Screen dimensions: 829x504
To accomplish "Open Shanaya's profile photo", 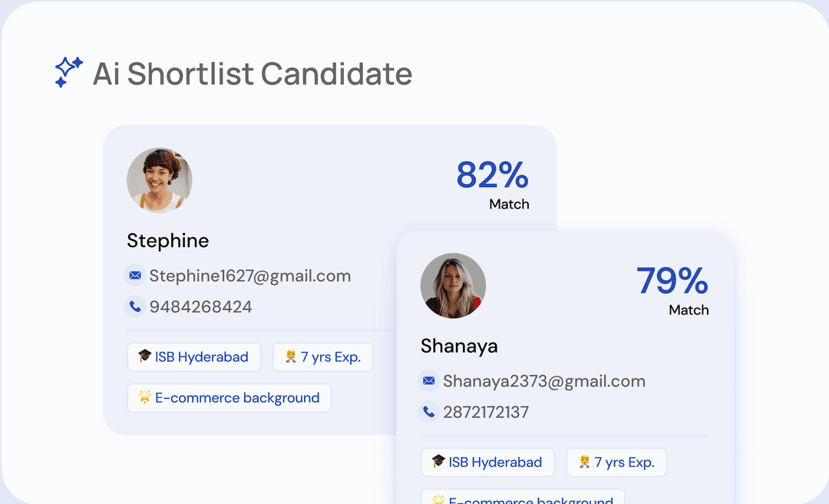I will tap(453, 285).
